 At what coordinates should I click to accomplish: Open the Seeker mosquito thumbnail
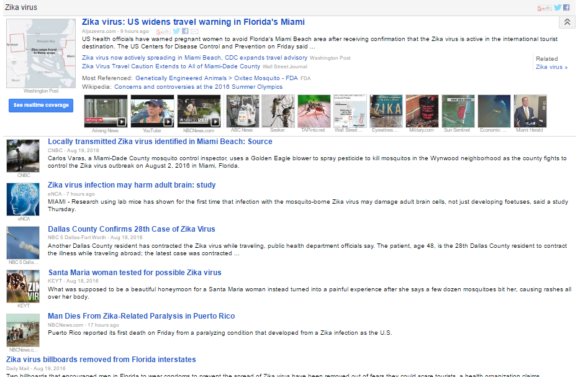[278, 111]
